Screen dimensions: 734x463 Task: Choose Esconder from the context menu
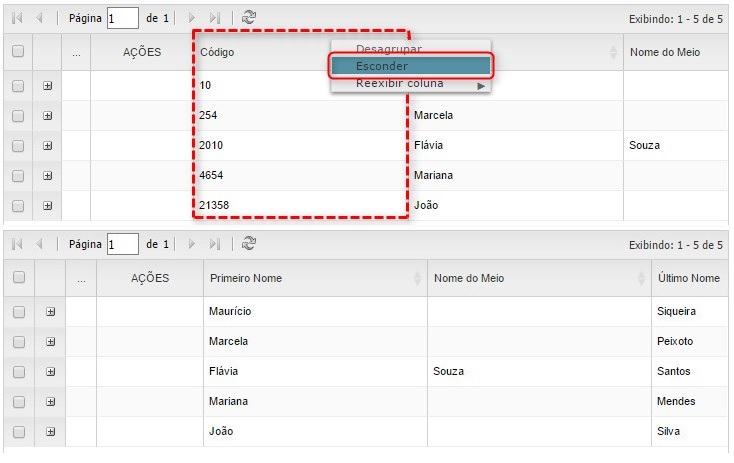411,66
